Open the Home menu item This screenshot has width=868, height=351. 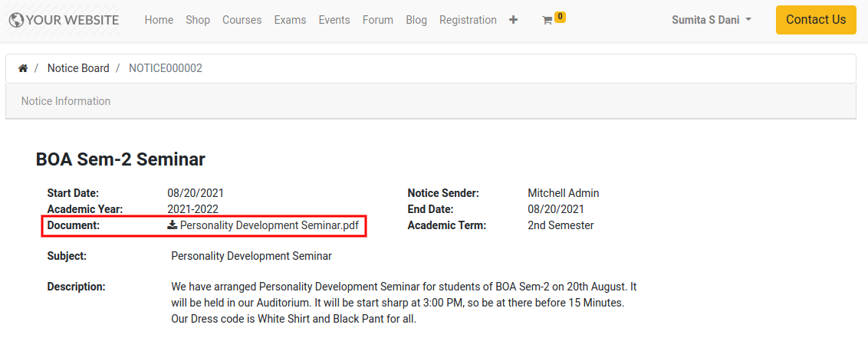coord(159,20)
